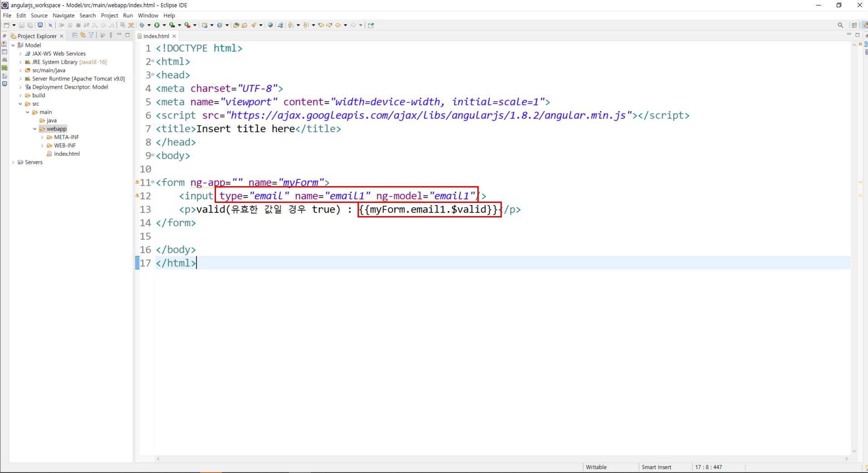Open the web browser globe icon
The image size is (868, 473).
click(270, 25)
